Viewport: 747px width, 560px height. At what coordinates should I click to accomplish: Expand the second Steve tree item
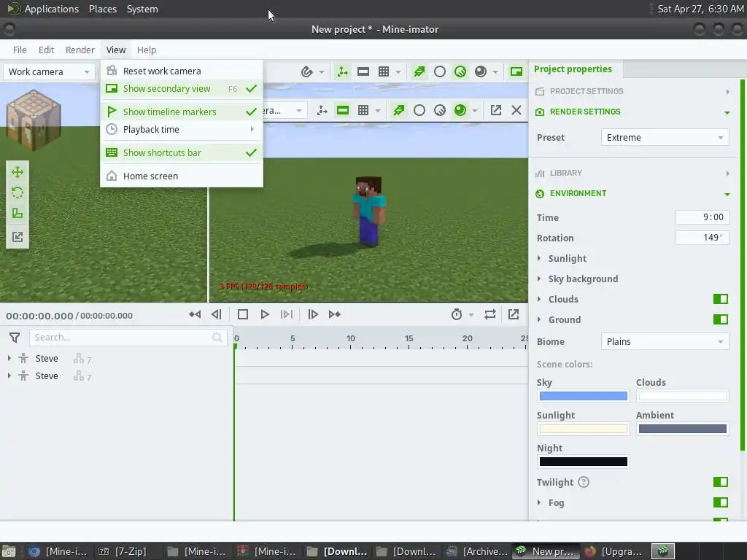tap(9, 376)
